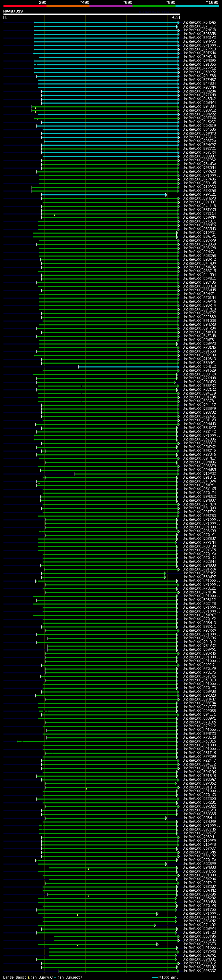Select the UniRef100_B9FB84 label
The image size is (222, 980).
coord(199,106)
